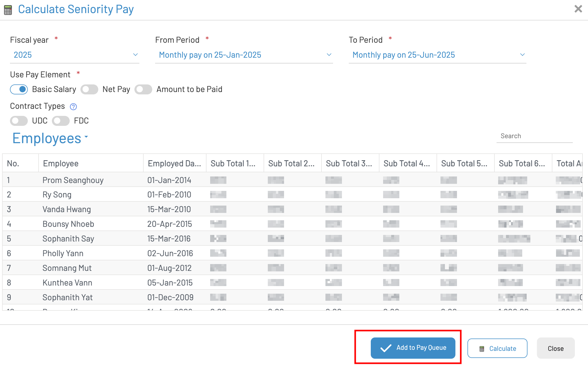This screenshot has height=365, width=588.
Task: Close the dialog with the X icon
Action: coord(578,9)
